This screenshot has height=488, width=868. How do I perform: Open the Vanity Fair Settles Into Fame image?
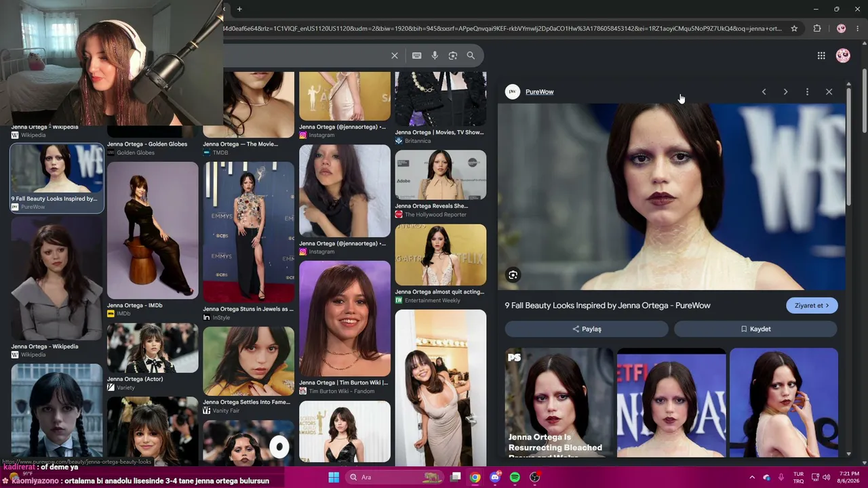point(248,361)
